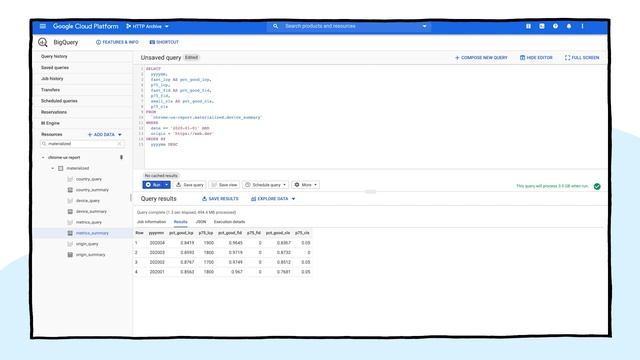This screenshot has height=360, width=640.
Task: Activate Cloud Shell terminal icon
Action: 542,26
